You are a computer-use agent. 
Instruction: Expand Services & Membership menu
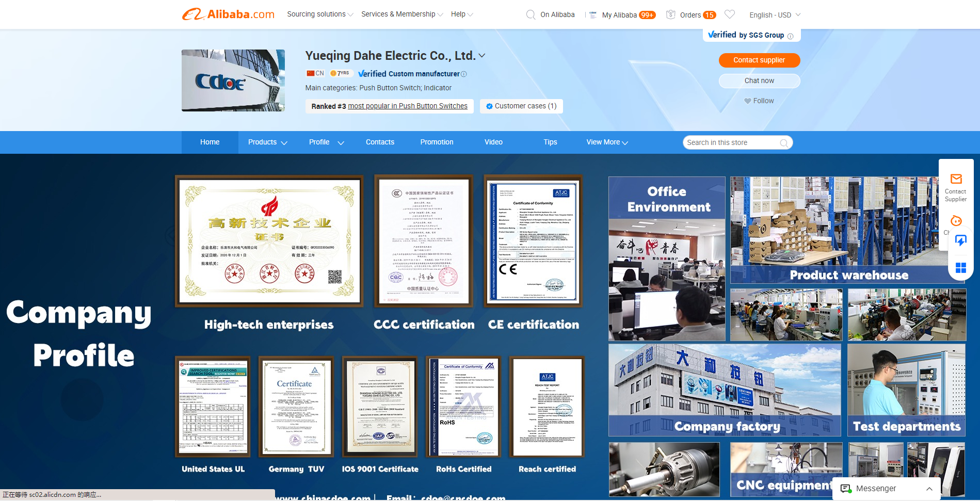click(402, 14)
